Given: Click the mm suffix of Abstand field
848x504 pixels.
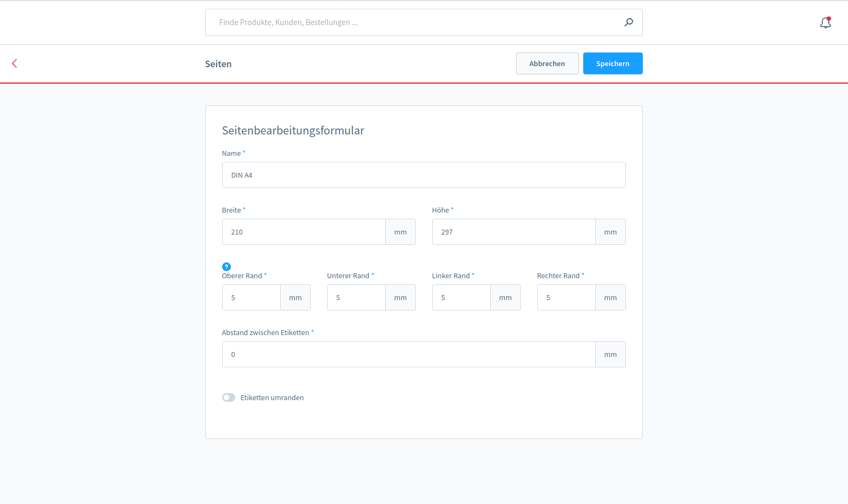Looking at the screenshot, I should [x=611, y=354].
